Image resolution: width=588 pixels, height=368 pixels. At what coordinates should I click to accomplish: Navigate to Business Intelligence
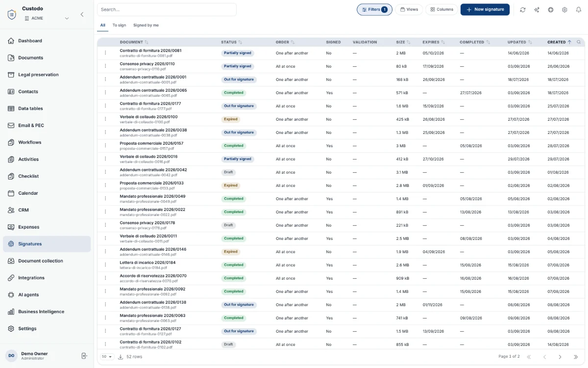[47, 312]
